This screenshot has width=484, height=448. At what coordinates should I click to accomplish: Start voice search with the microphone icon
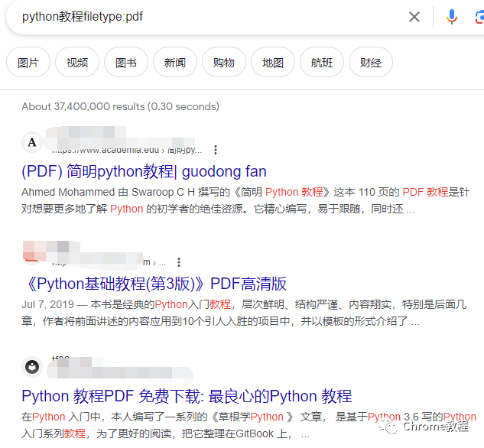click(x=451, y=17)
